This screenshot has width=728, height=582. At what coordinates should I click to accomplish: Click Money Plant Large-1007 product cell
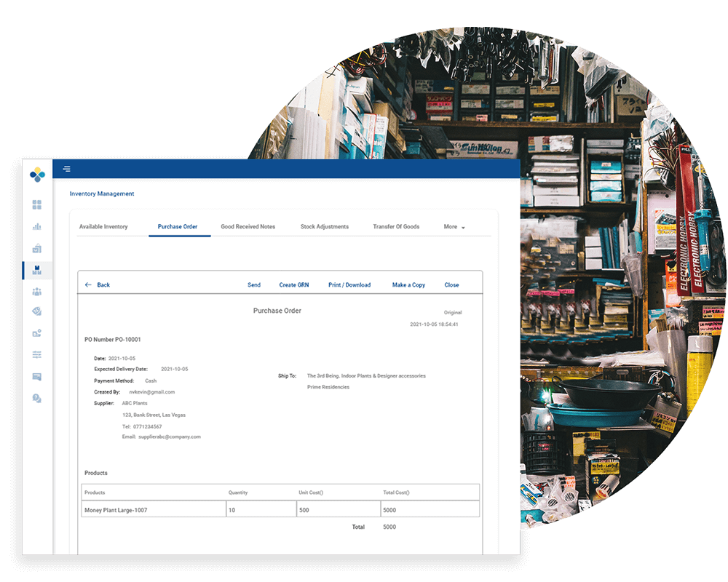click(154, 510)
